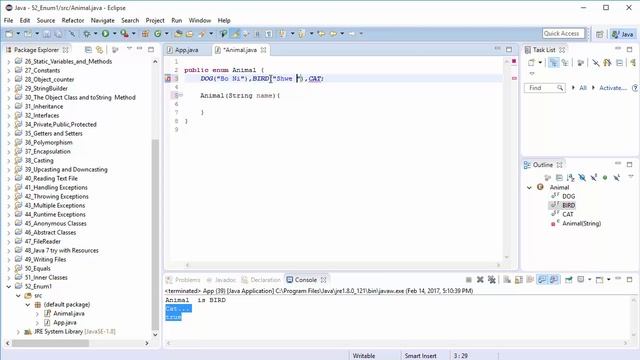Open the Refactor menu
The height and width of the screenshot is (360, 640).
coord(73,20)
